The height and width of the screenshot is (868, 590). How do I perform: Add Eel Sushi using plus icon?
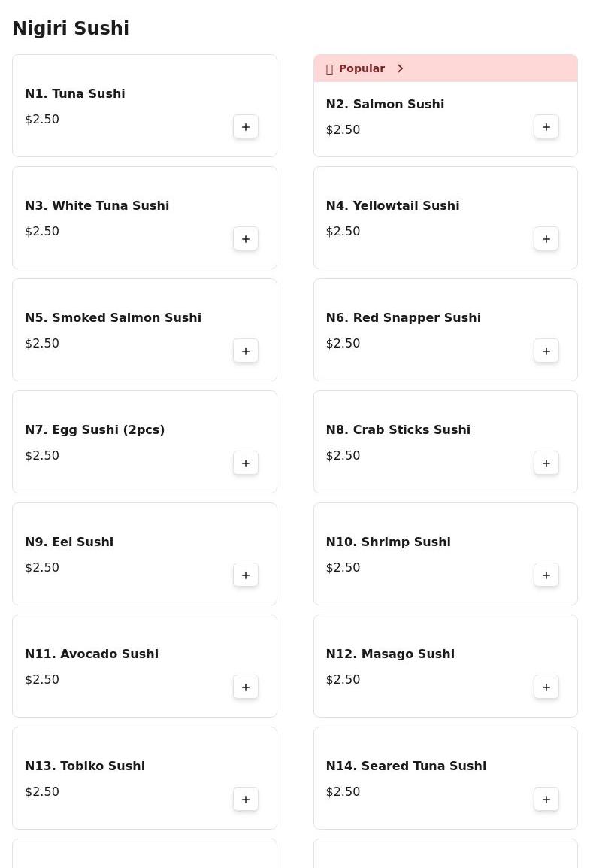click(246, 575)
